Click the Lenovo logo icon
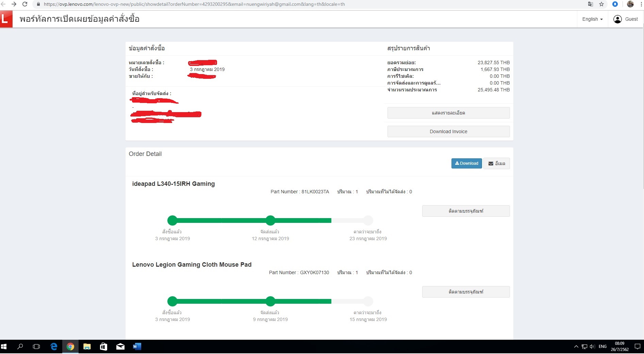This screenshot has height=354, width=644. coord(6,19)
